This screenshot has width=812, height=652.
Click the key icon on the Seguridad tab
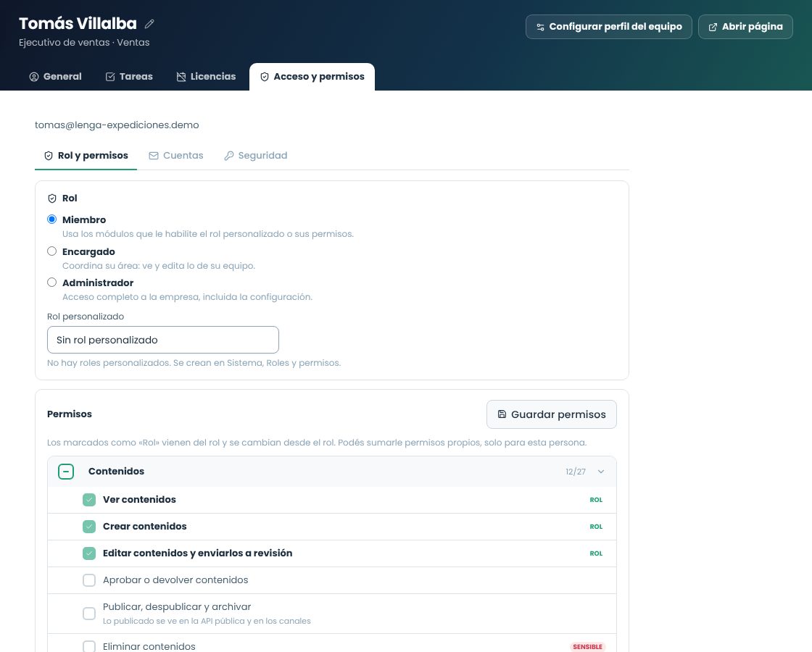[x=229, y=156]
